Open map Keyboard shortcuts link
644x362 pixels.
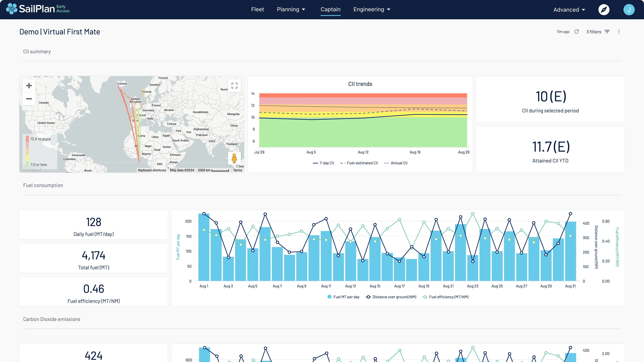(152, 170)
